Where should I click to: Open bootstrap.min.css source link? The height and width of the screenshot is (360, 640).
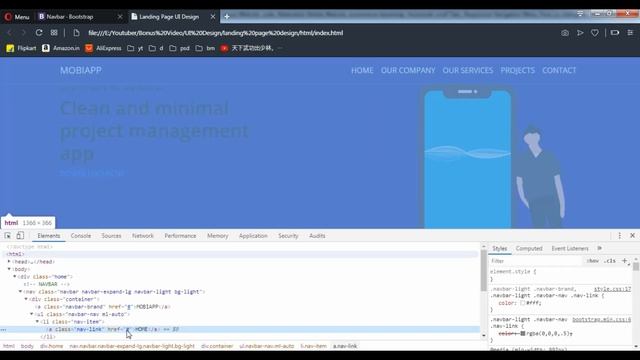click(602, 320)
